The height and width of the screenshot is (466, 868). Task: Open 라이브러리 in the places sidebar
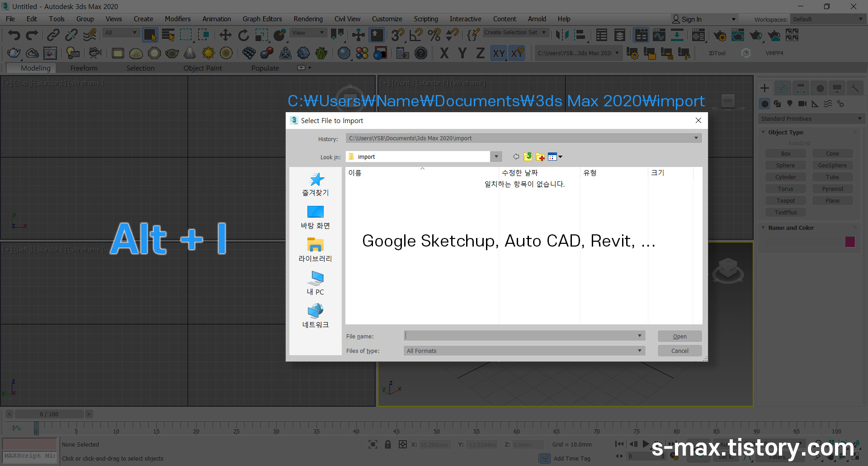(316, 250)
